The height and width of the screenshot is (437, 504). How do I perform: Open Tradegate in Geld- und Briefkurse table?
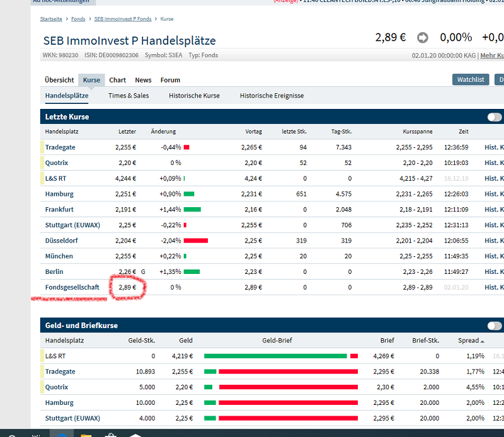point(60,372)
